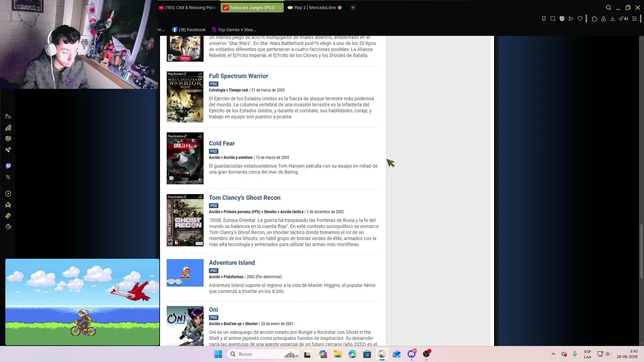Click the Acción y aventura genre link

point(238,158)
